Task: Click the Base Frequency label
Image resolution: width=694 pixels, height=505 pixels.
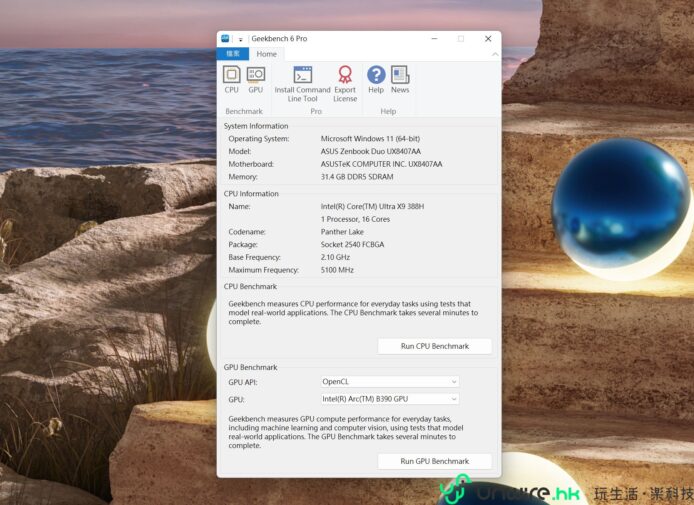Action: (x=254, y=257)
